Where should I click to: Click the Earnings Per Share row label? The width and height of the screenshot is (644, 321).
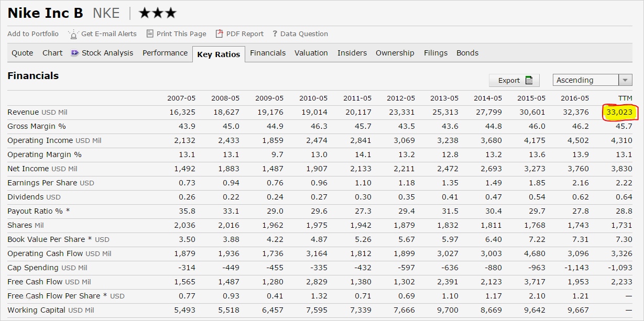coord(51,183)
